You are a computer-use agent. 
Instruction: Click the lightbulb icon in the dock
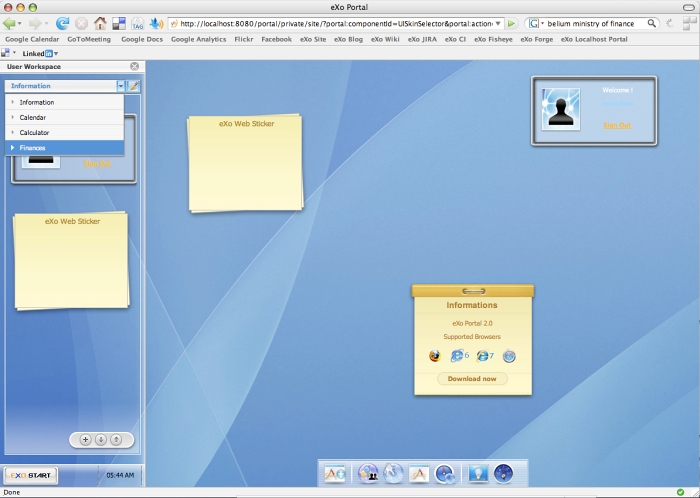[x=478, y=474]
